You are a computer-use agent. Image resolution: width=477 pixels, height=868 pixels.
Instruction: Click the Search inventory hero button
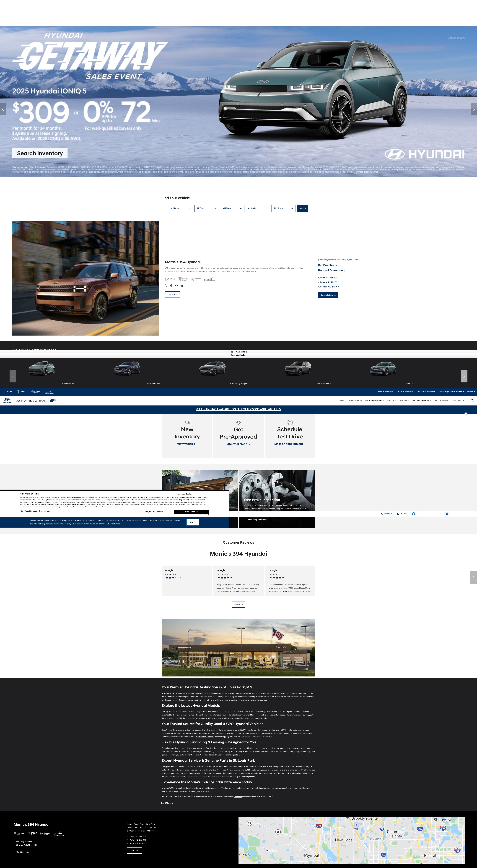click(x=40, y=153)
